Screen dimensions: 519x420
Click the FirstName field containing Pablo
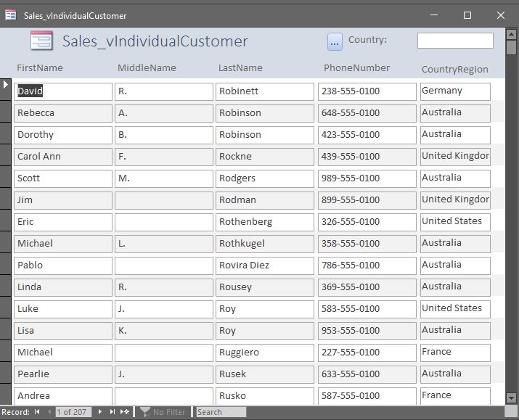pyautogui.click(x=63, y=265)
